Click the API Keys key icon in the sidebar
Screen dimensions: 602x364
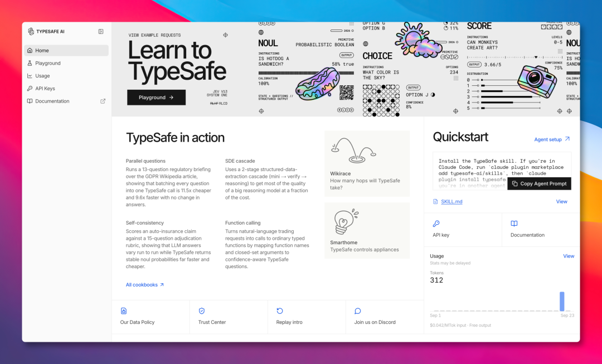[x=30, y=88]
